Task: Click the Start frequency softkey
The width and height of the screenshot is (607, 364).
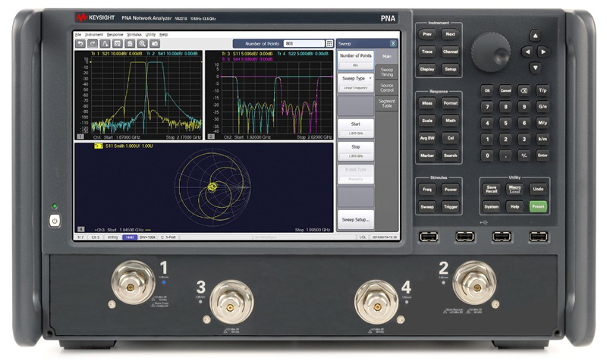Action: coord(356,128)
